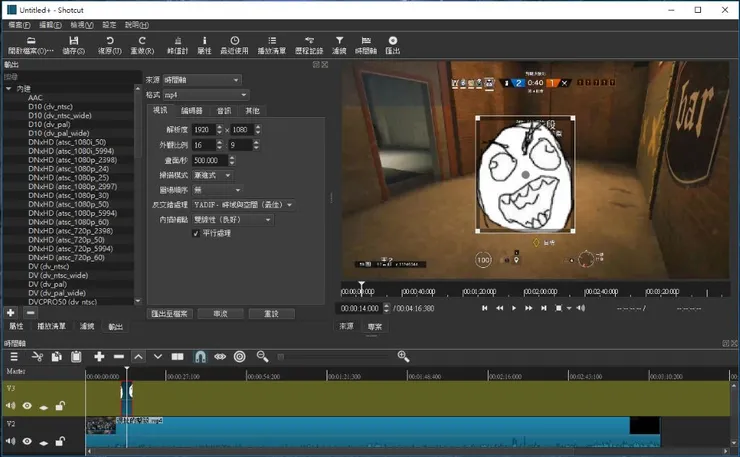
Task: Click the Save floppy disk icon
Action: [x=74, y=41]
